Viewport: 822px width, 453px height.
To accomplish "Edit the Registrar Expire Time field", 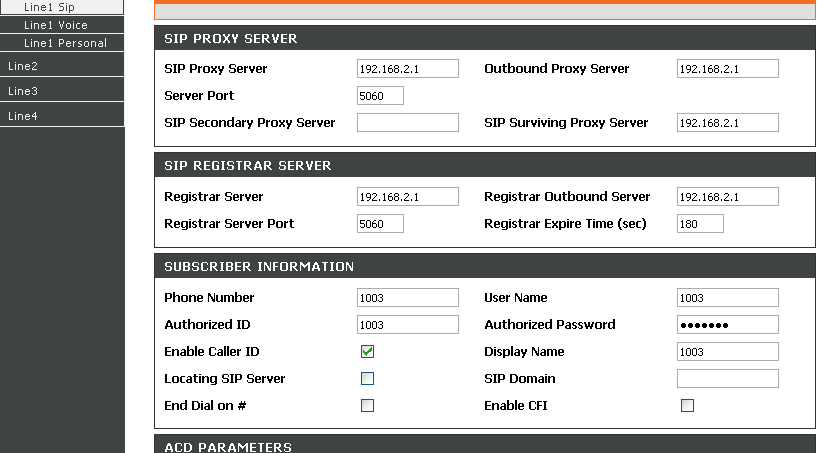I will point(700,223).
